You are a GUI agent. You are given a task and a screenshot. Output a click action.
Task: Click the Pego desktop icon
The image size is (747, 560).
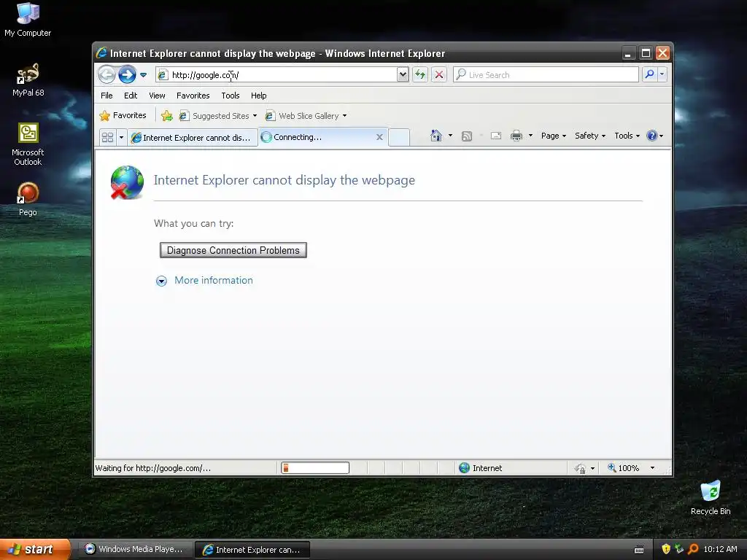tap(28, 199)
